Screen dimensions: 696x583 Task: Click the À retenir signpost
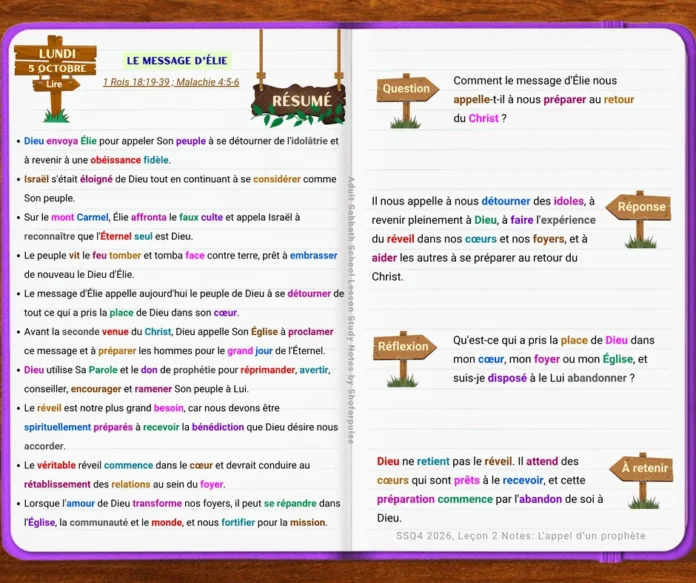(x=642, y=480)
